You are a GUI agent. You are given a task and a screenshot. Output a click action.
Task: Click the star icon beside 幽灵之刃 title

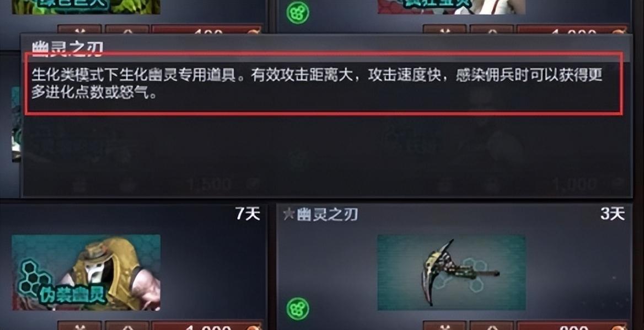[x=289, y=215]
